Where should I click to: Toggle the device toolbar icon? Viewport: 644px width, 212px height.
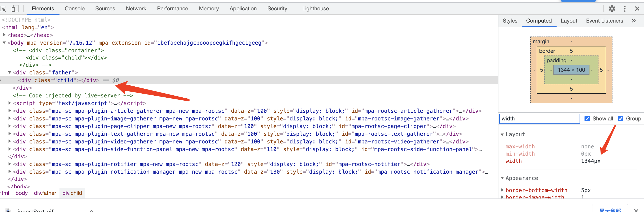click(15, 9)
